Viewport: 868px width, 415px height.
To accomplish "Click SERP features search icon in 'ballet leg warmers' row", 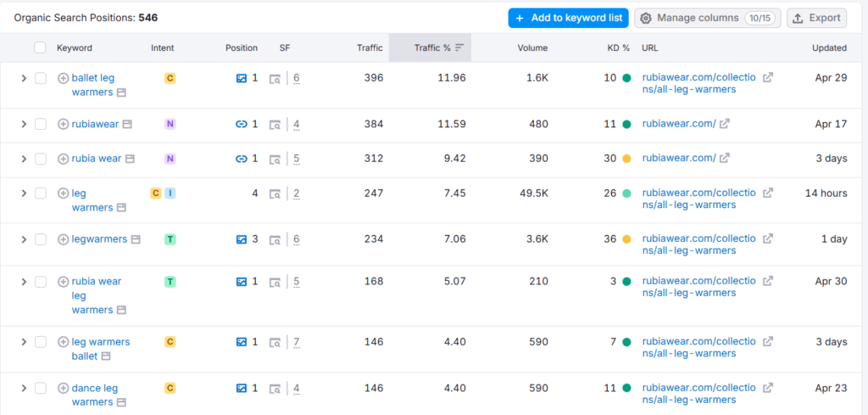I will [x=275, y=79].
